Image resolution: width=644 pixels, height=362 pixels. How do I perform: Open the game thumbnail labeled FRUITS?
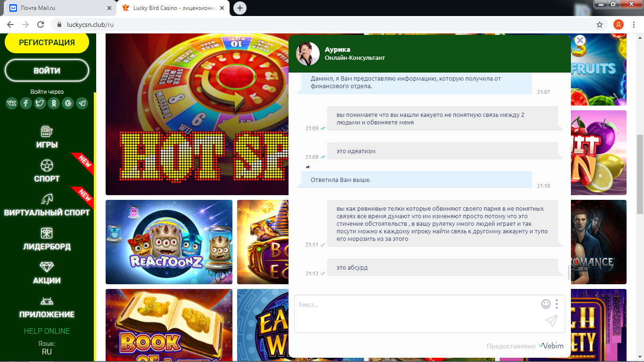pyautogui.click(x=599, y=69)
